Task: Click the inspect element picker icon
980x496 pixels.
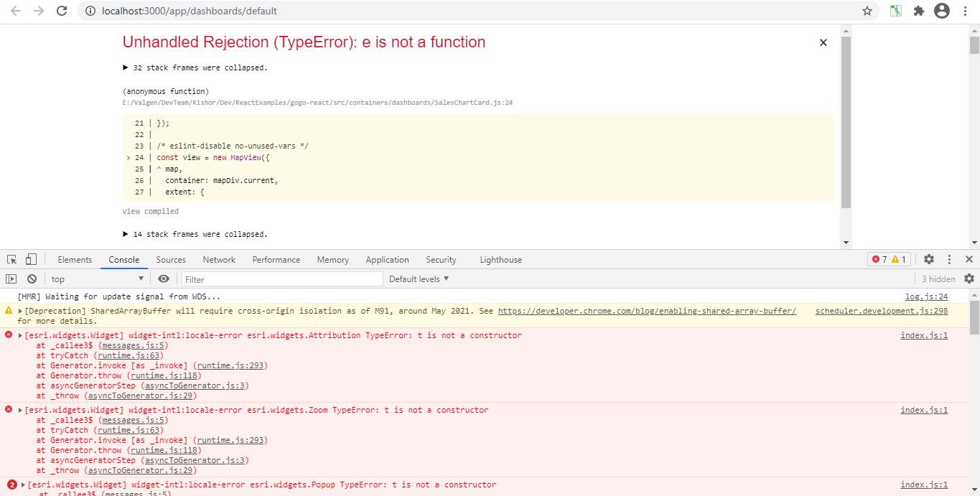Action: 12,260
